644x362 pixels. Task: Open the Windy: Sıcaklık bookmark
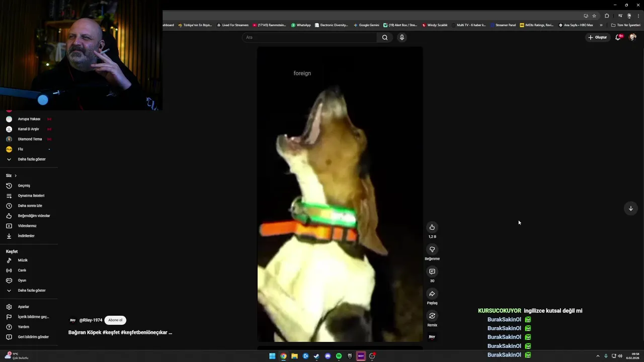tap(435, 25)
